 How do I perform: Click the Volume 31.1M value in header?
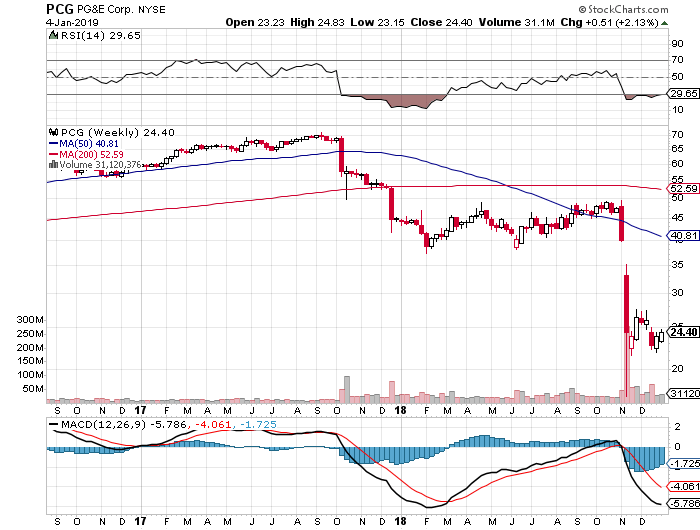click(x=517, y=22)
